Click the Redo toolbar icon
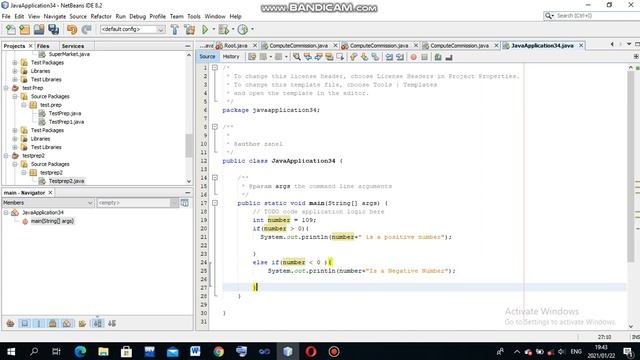 pyautogui.click(x=86, y=29)
